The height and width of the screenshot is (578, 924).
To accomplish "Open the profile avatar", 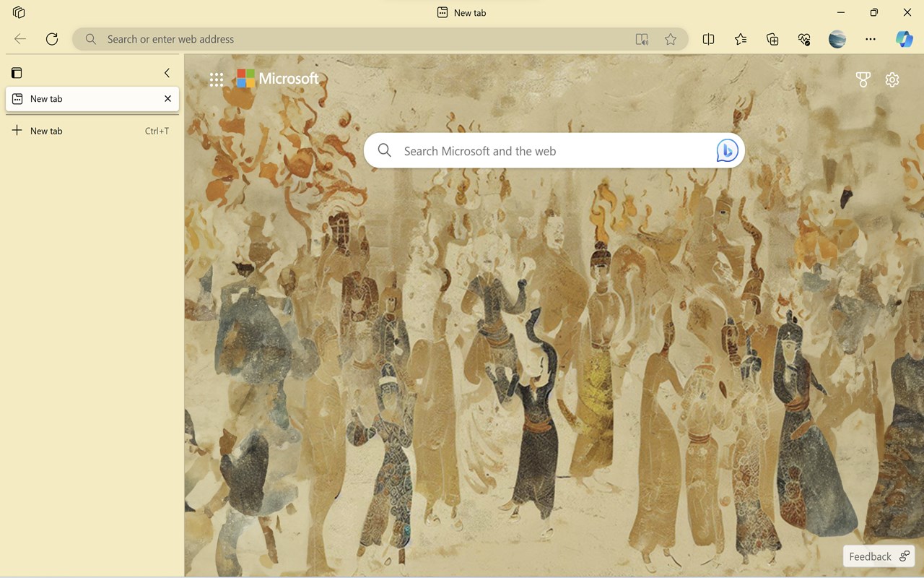I will pyautogui.click(x=837, y=39).
